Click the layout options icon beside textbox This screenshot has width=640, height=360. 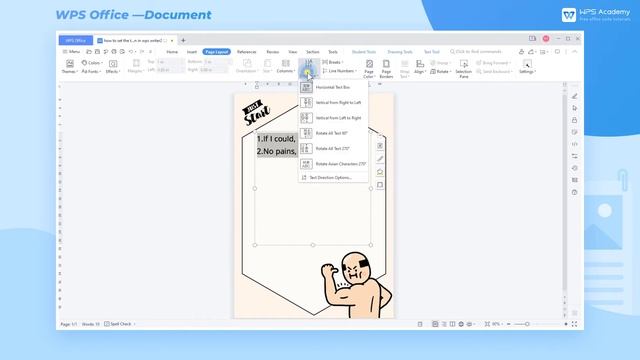click(x=380, y=146)
